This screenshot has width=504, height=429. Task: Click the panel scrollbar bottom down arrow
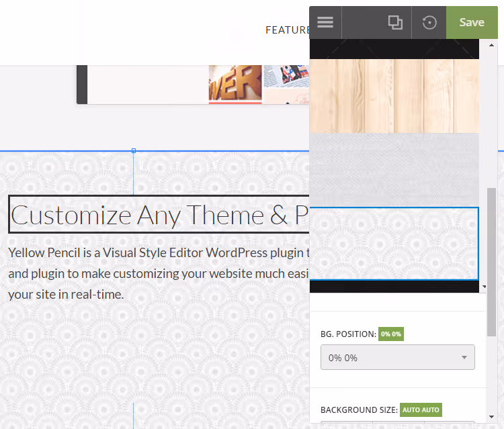click(x=491, y=417)
